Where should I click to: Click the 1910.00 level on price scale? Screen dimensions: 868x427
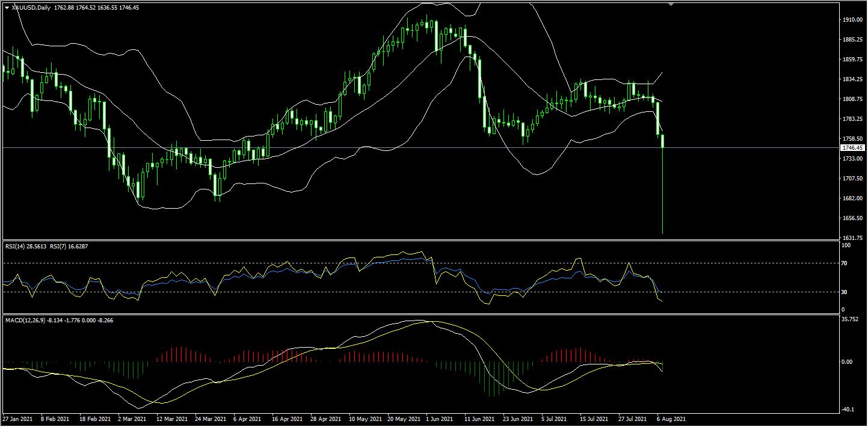852,20
